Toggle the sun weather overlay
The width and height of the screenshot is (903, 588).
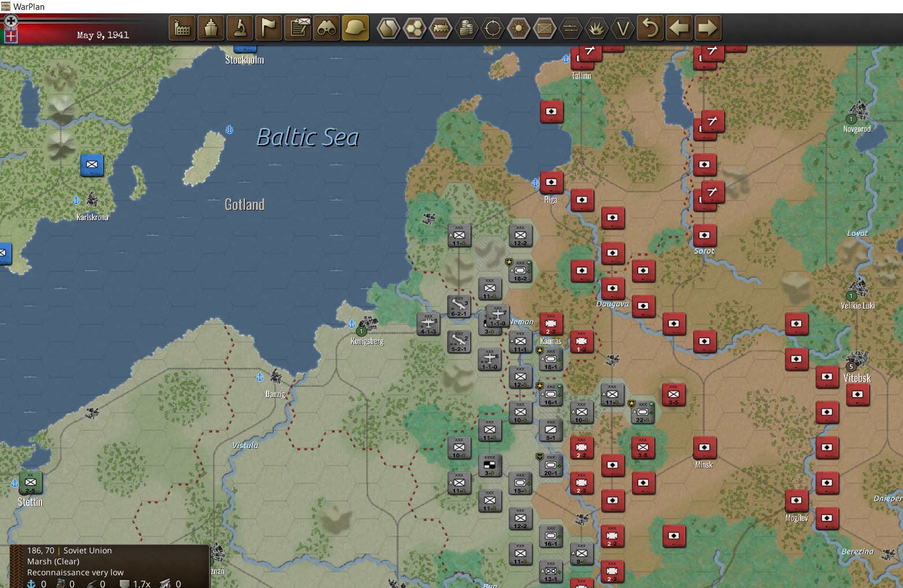(x=519, y=28)
